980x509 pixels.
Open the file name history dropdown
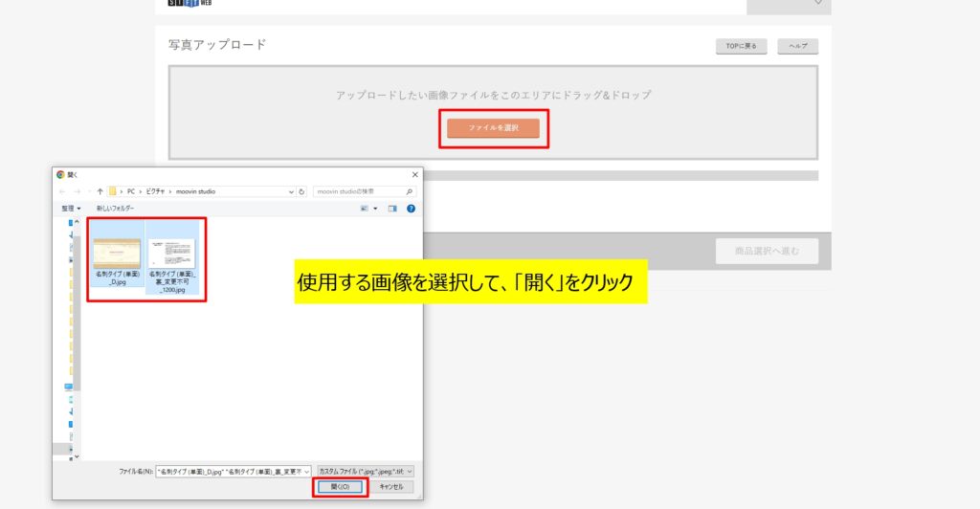(x=306, y=471)
